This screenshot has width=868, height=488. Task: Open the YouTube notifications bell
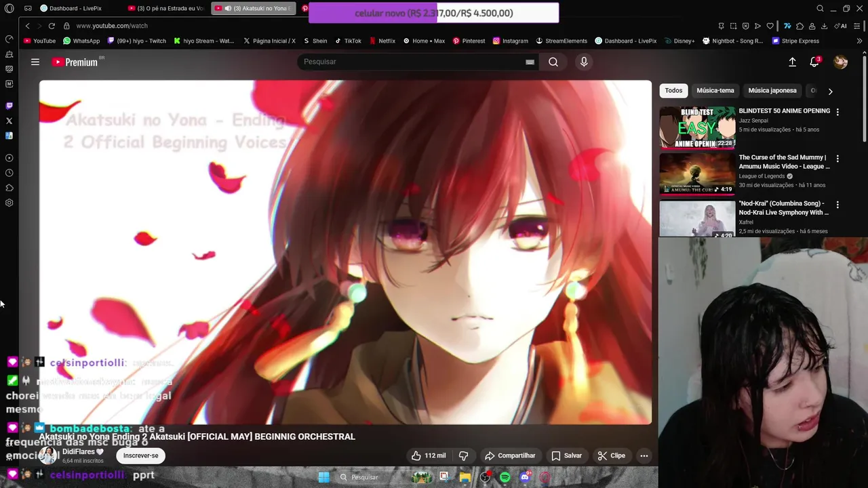click(x=814, y=62)
